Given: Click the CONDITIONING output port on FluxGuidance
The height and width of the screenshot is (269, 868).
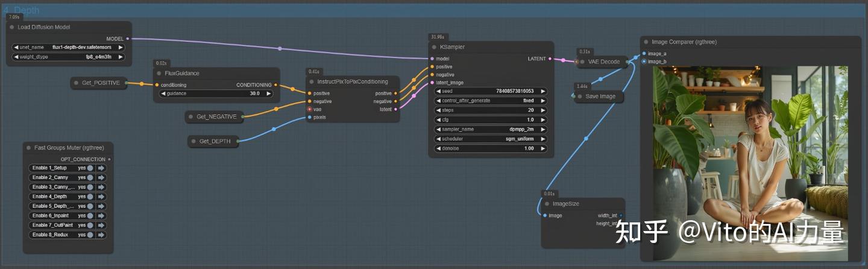Looking at the screenshot, I should pyautogui.click(x=275, y=85).
